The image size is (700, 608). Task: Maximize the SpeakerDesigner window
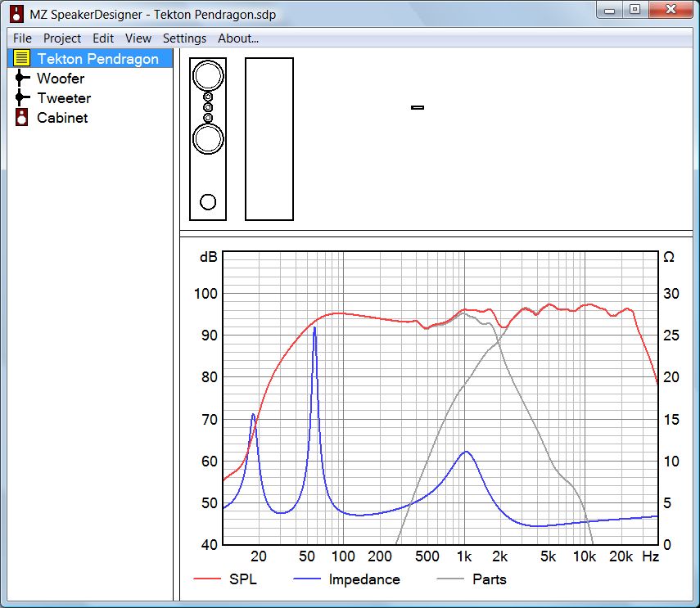pyautogui.click(x=635, y=10)
